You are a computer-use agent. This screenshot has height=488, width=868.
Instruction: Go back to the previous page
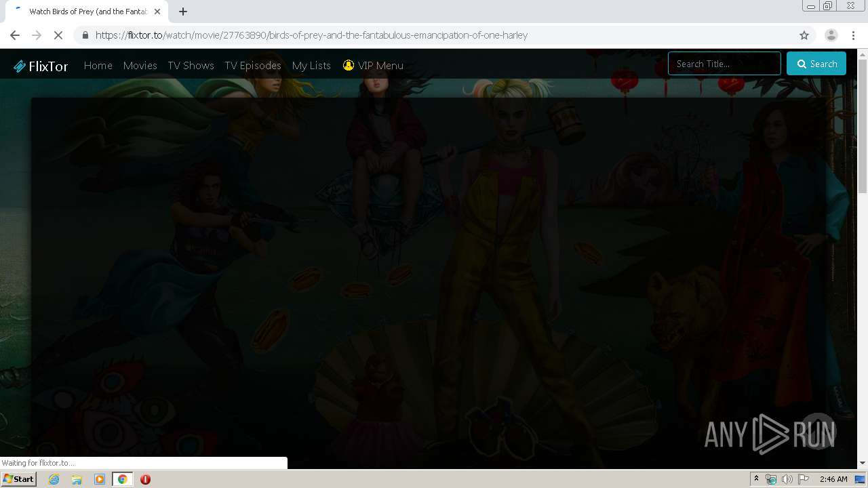pos(15,35)
